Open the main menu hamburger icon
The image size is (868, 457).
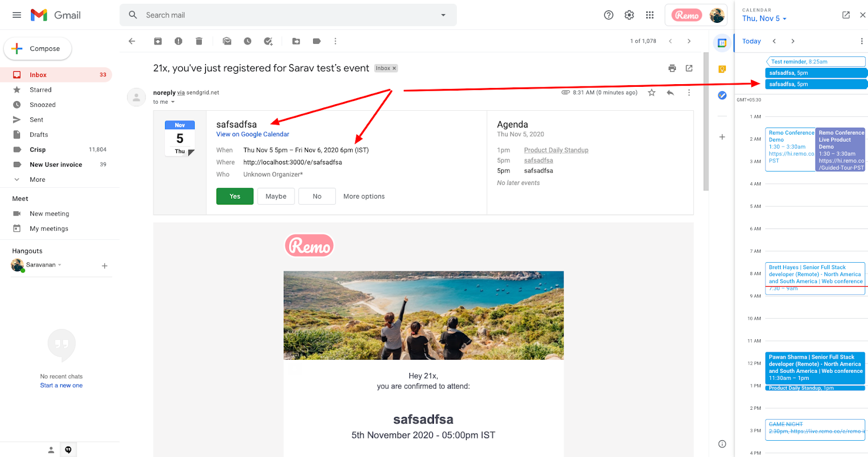(17, 15)
